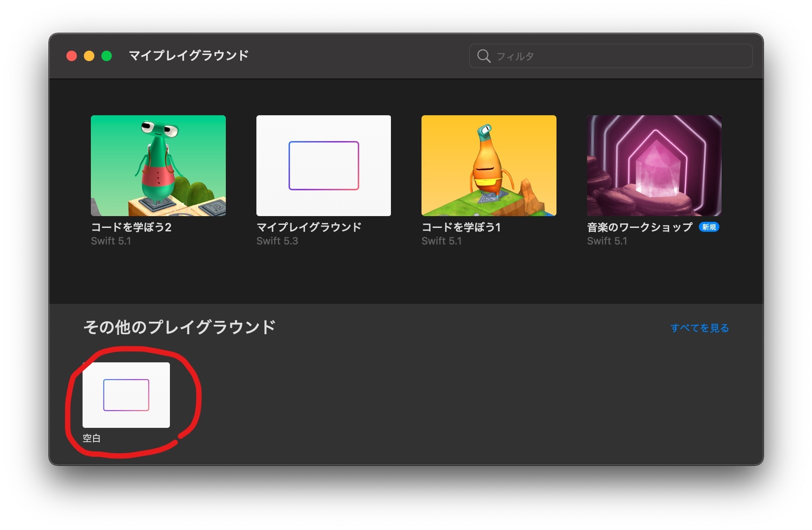Open the コードを学ぼう1 playground thumbnail
Image resolution: width=812 pixels, height=530 pixels.
coord(489,165)
